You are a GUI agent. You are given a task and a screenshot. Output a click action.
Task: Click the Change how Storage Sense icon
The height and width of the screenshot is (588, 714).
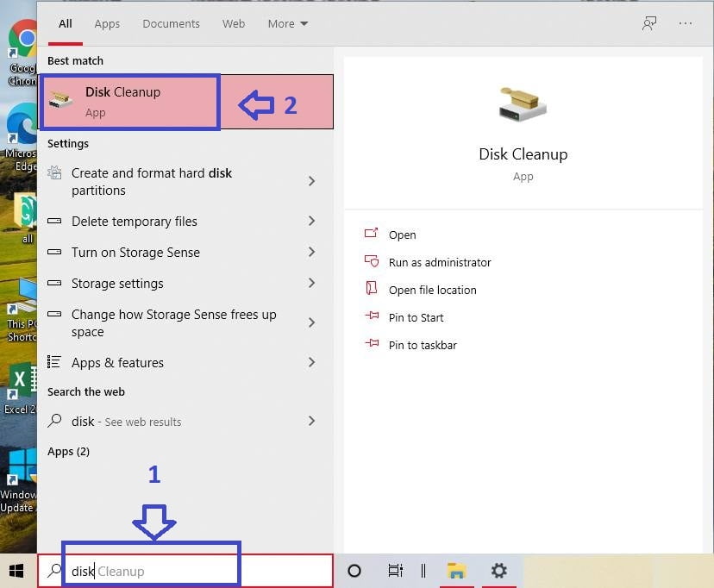pyautogui.click(x=54, y=314)
